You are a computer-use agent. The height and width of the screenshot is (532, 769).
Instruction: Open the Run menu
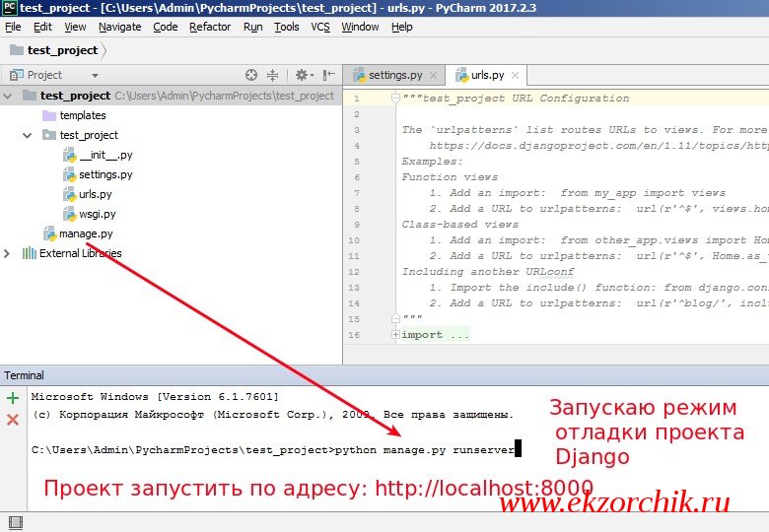tap(253, 27)
